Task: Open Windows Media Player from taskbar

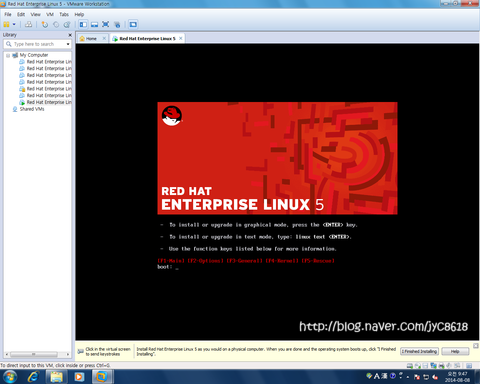Action: [79, 377]
